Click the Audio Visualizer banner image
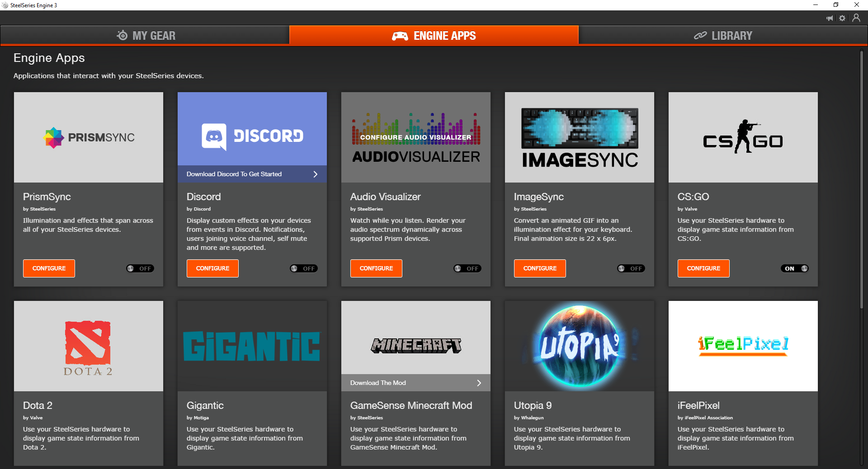The width and height of the screenshot is (868, 469). click(416, 137)
